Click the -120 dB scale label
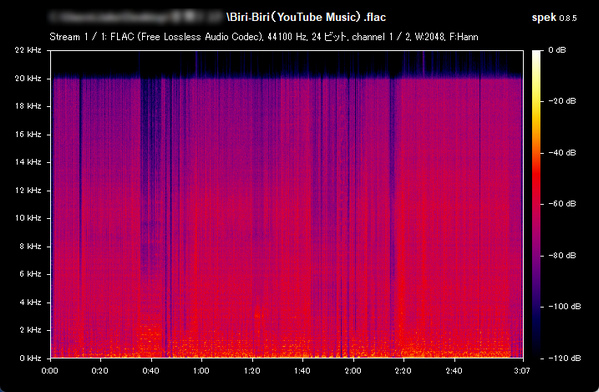 [564, 358]
